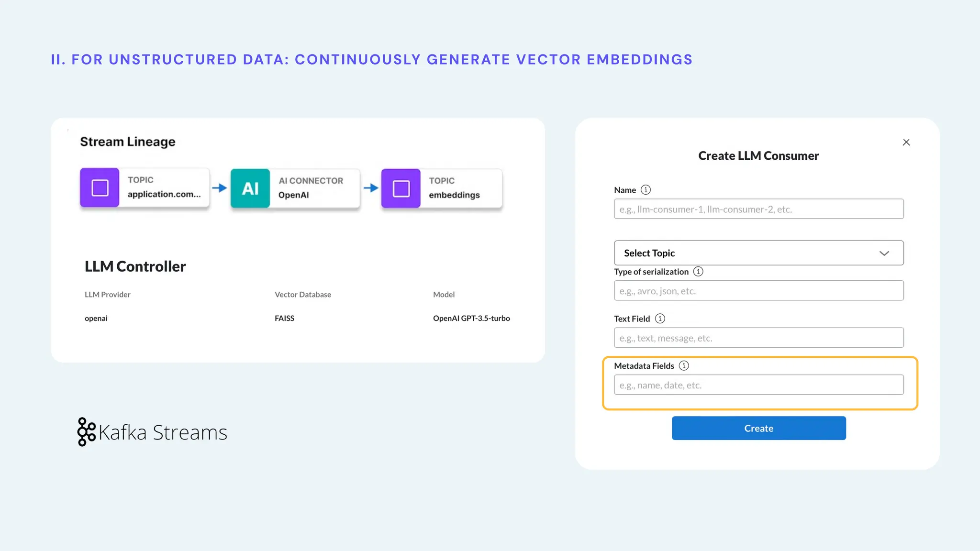This screenshot has height=551, width=980.
Task: Click info icon beside Type of serialization
Action: pyautogui.click(x=698, y=272)
